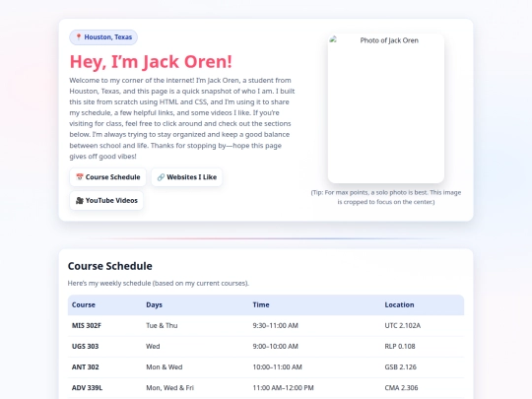Click the Tue & Thu days cell
The height and width of the screenshot is (399, 532).
coord(162,326)
